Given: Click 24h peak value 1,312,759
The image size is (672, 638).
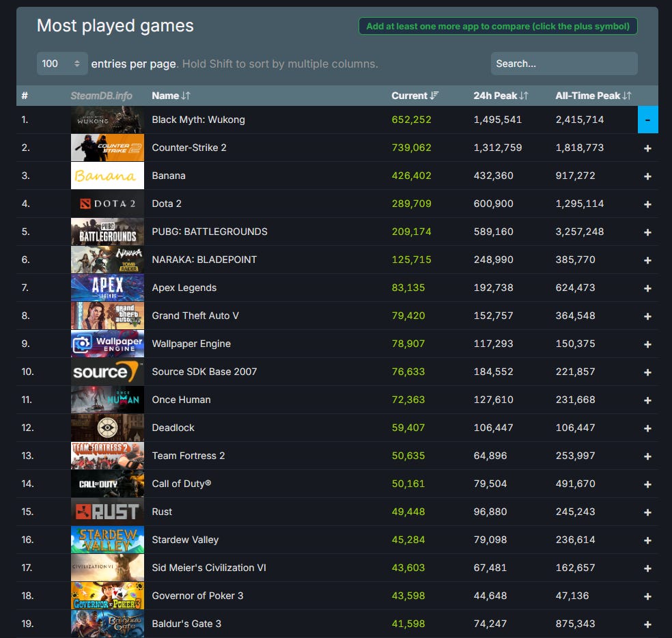Looking at the screenshot, I should 498,148.
